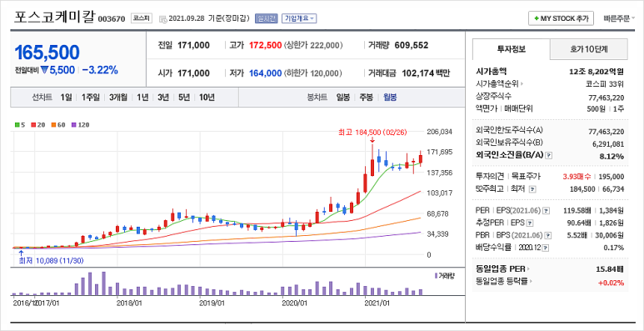Open help icon next to 52주최고 최저
The width and height of the screenshot is (644, 331).
(532, 189)
